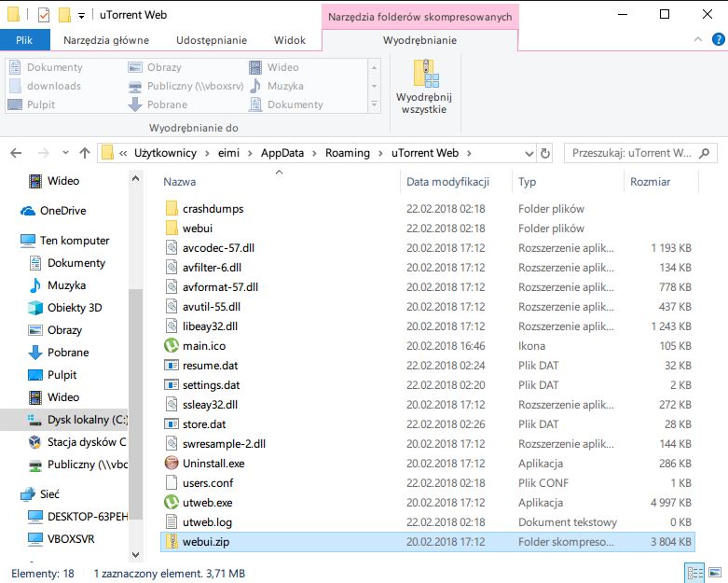Select the settings.dat file name
The width and height of the screenshot is (728, 583).
(x=212, y=385)
